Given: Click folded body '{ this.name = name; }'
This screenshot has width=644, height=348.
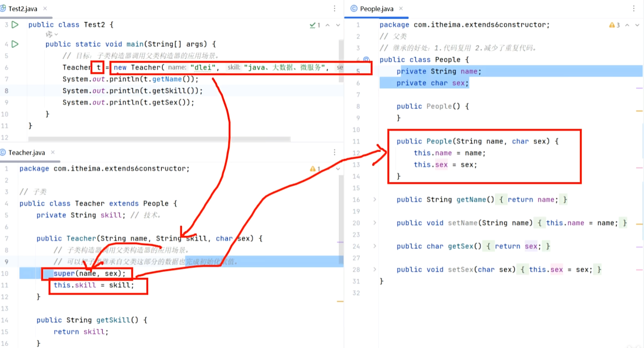Looking at the screenshot, I should 582,223.
